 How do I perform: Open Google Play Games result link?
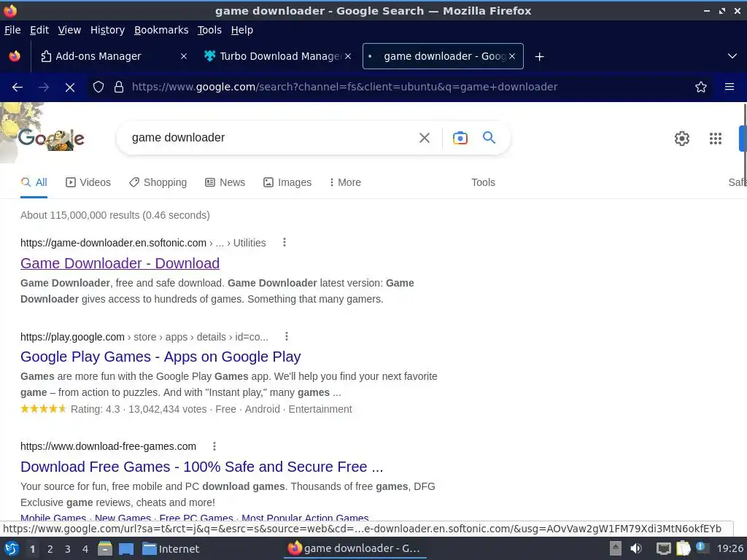(160, 357)
